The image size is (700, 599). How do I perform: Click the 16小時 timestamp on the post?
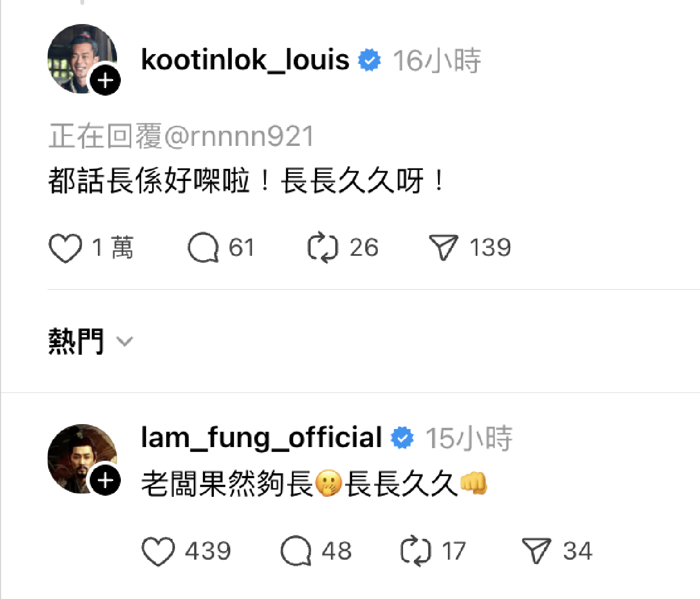point(436,60)
